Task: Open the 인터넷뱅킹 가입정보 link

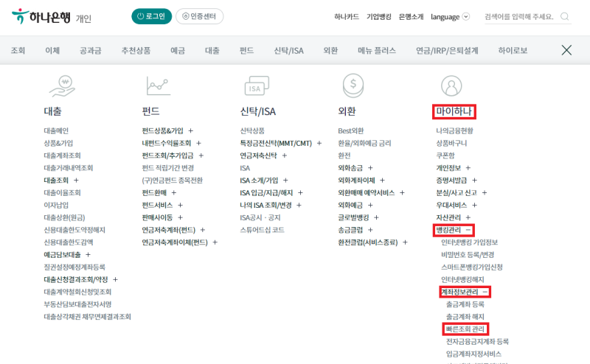Action: tap(469, 242)
